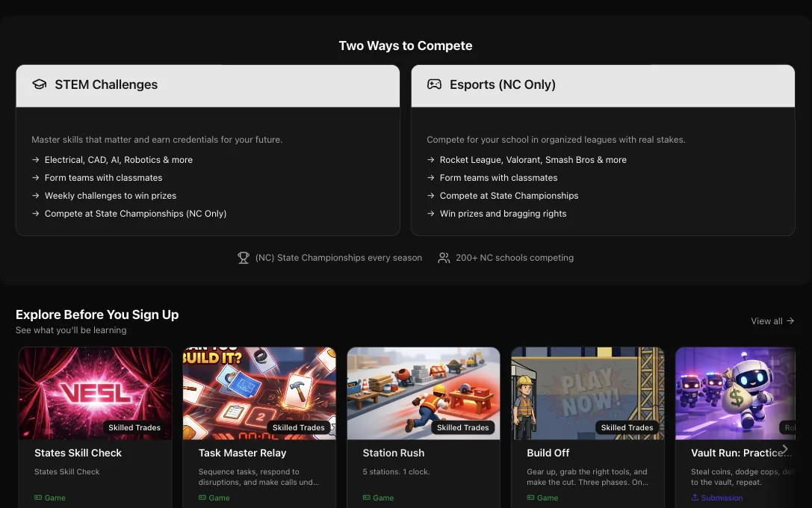Click 'Form teams with classmates' under STEM Challenges
Viewport: 812px width, 508px height.
coord(104,178)
